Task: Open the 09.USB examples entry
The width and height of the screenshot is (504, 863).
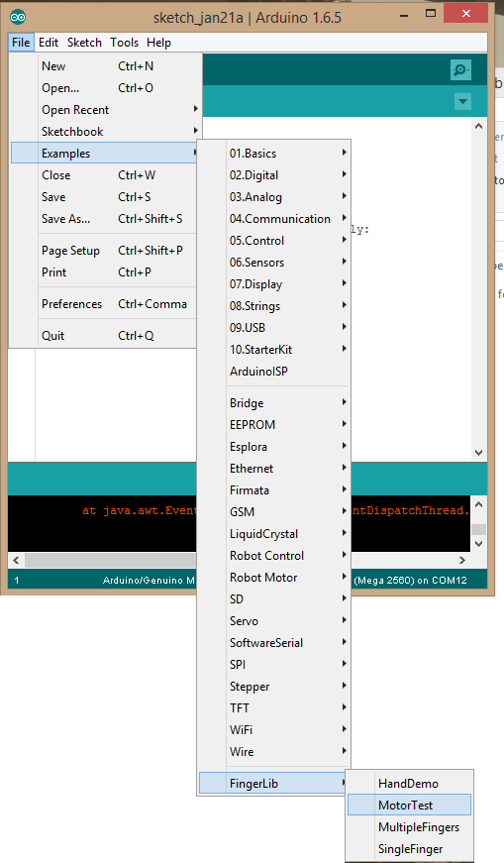Action: (274, 328)
